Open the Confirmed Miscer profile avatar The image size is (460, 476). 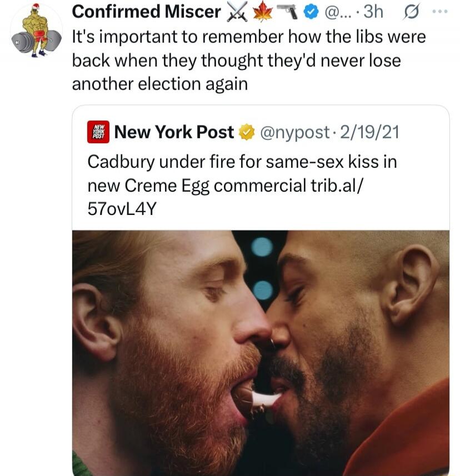pyautogui.click(x=37, y=31)
